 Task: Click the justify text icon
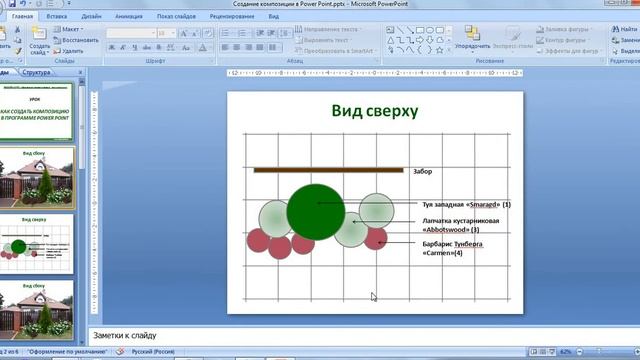[x=260, y=47]
